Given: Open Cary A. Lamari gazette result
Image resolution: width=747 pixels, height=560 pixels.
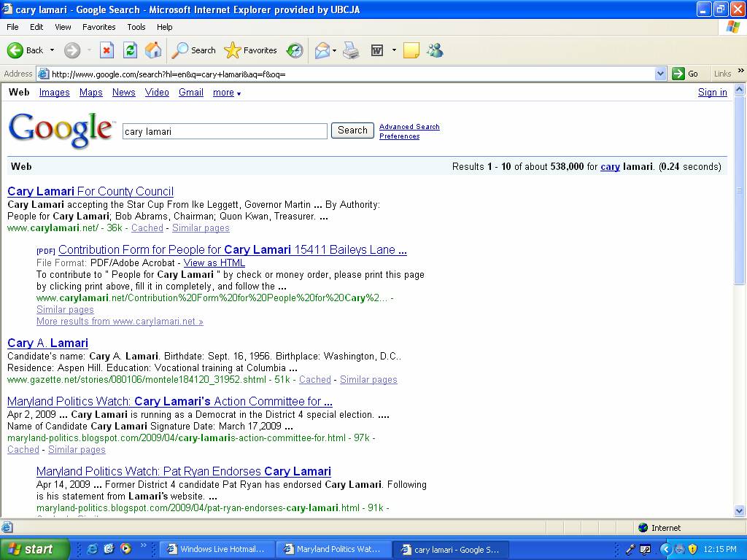Looking at the screenshot, I should (x=47, y=343).
